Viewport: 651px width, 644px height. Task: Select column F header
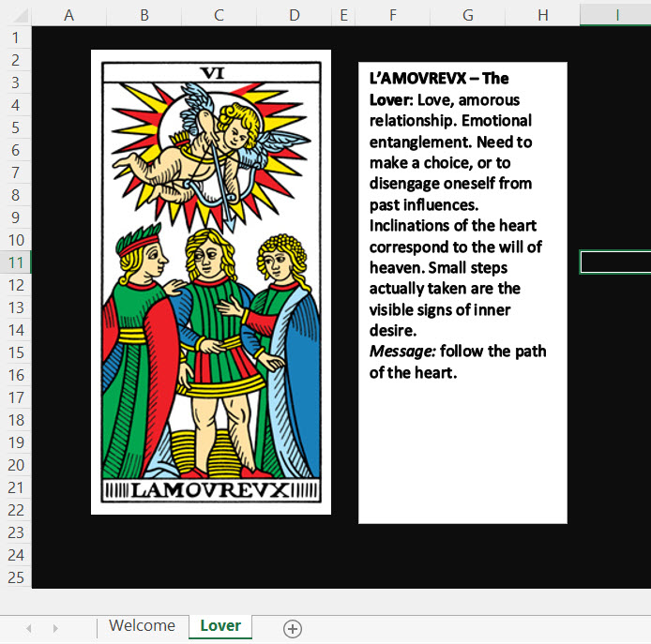point(393,15)
